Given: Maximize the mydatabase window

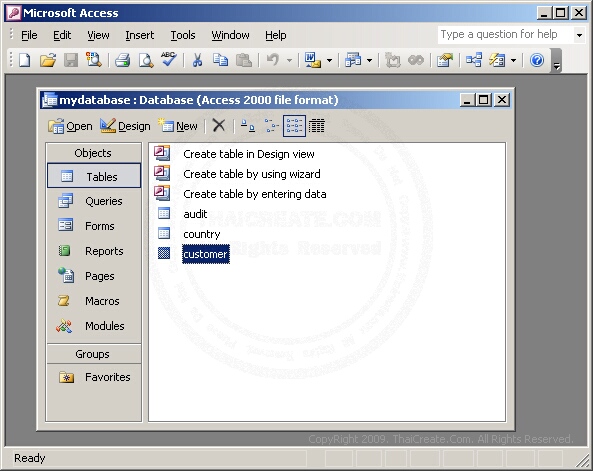Looking at the screenshot, I should click(x=484, y=100).
